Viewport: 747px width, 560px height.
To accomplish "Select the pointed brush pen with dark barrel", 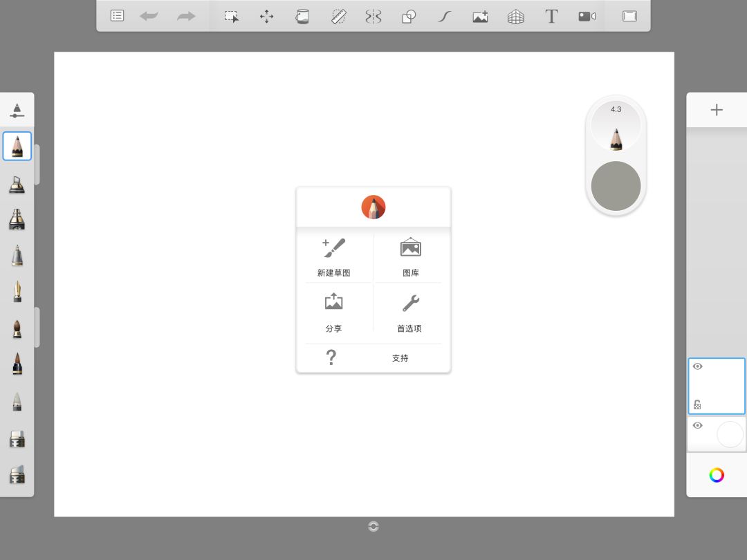I will coord(17,364).
